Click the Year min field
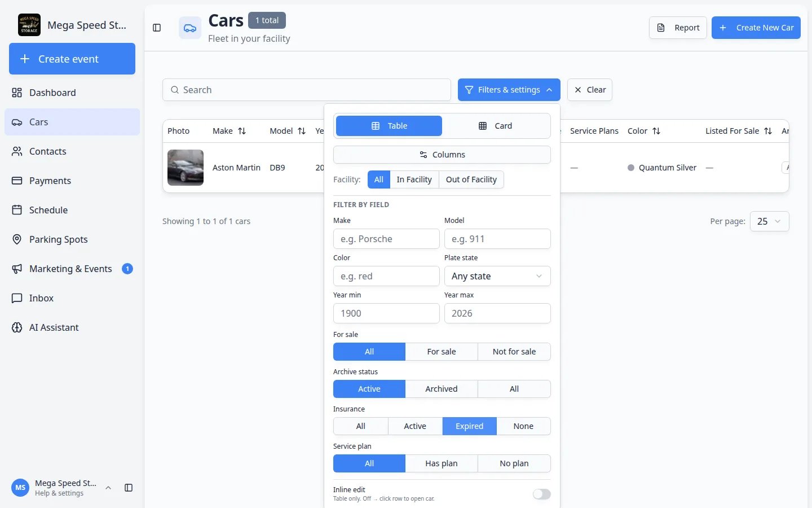 click(x=386, y=313)
